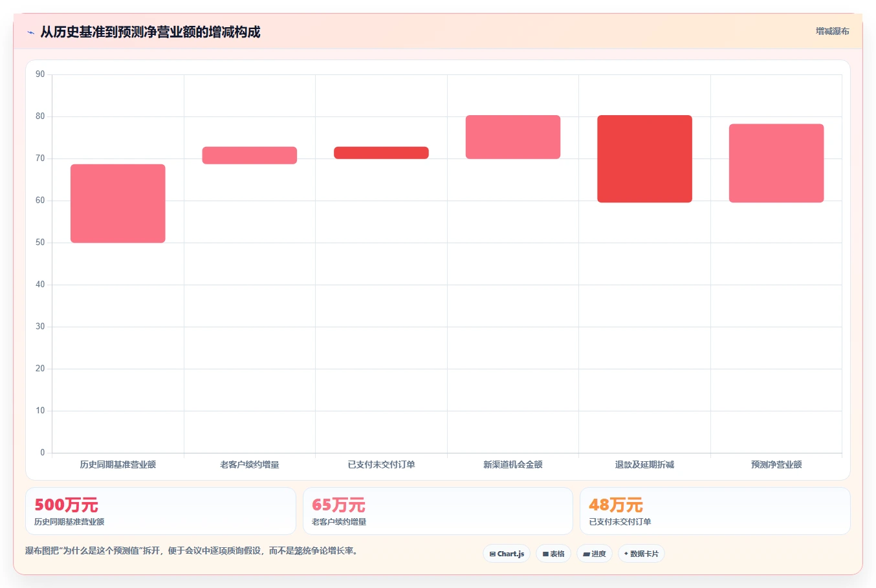Click the footnote text starting 瀑布图把
Image resolution: width=876 pixels, height=588 pixels.
(192, 551)
